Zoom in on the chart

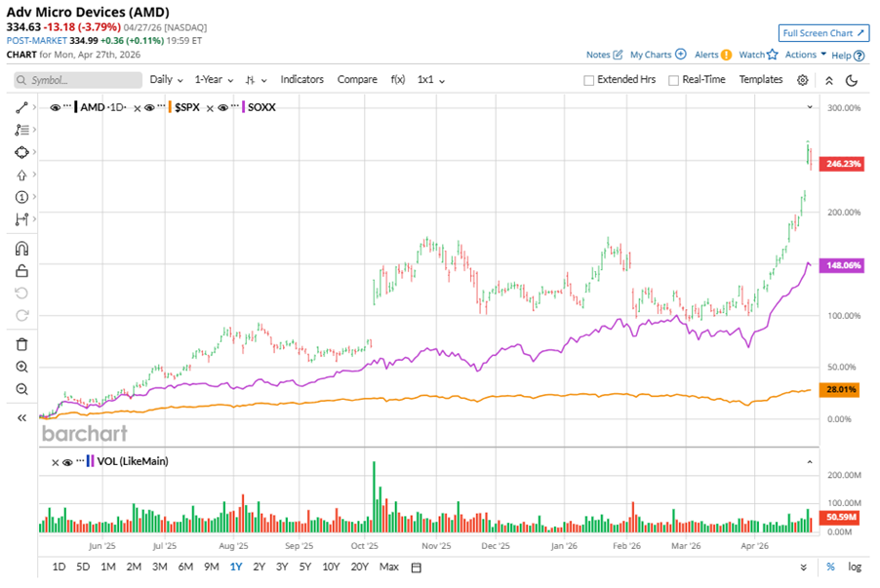(21, 367)
